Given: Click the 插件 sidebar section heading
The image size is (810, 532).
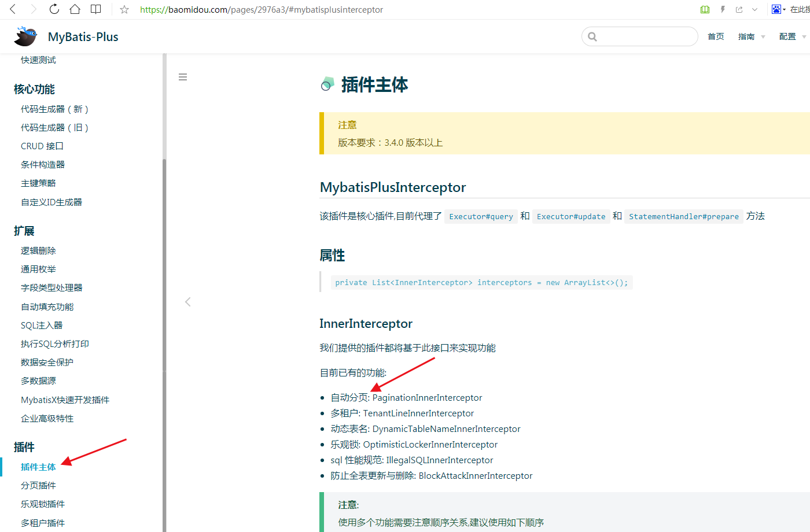Looking at the screenshot, I should coord(24,447).
